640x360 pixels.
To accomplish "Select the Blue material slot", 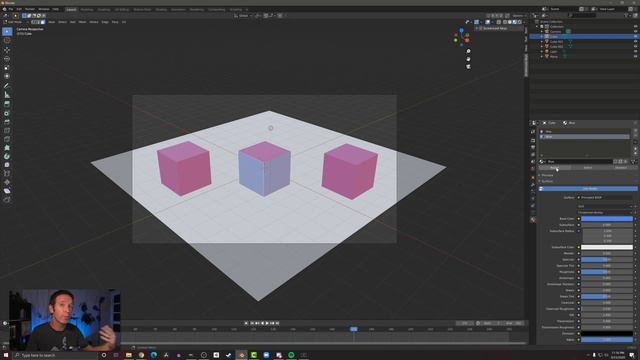I will coord(584,137).
